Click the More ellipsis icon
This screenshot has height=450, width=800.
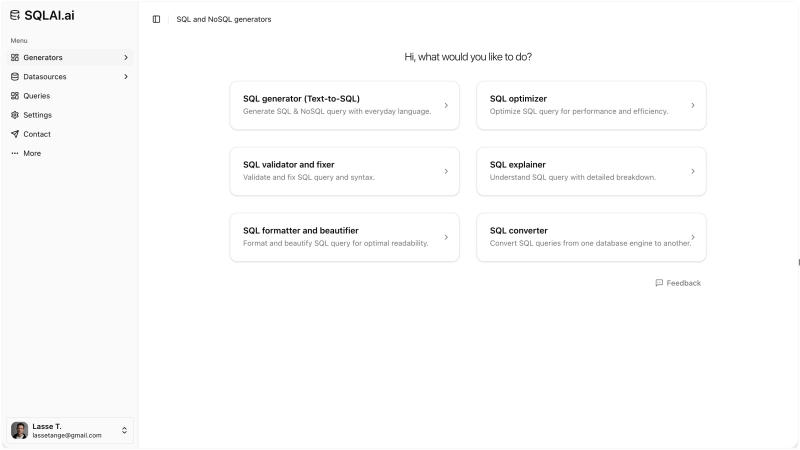pyautogui.click(x=15, y=153)
